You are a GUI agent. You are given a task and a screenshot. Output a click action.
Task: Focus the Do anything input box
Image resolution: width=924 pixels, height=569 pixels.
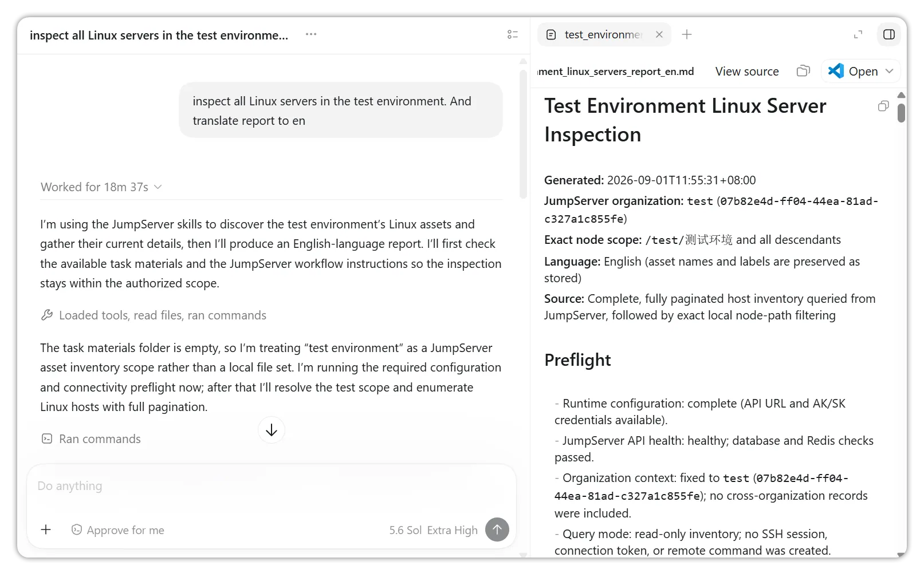pos(272,486)
